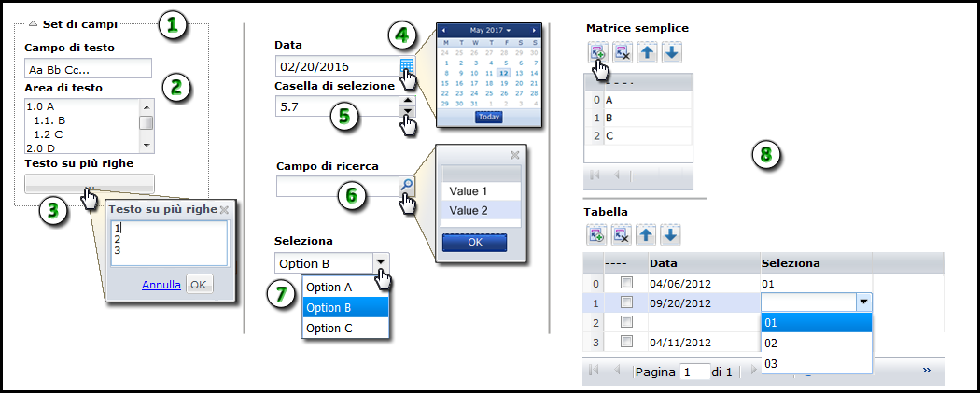Add a row in Matrice semplice

click(596, 53)
